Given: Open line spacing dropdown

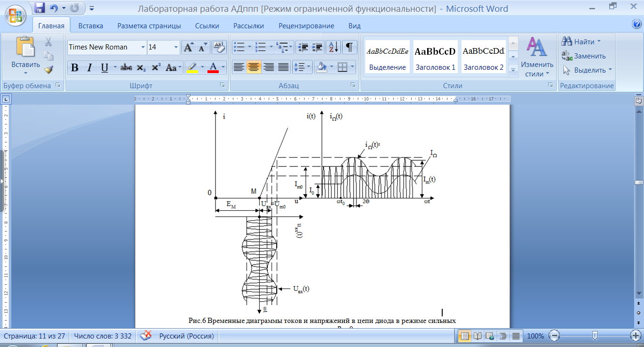Looking at the screenshot, I should coord(302,67).
